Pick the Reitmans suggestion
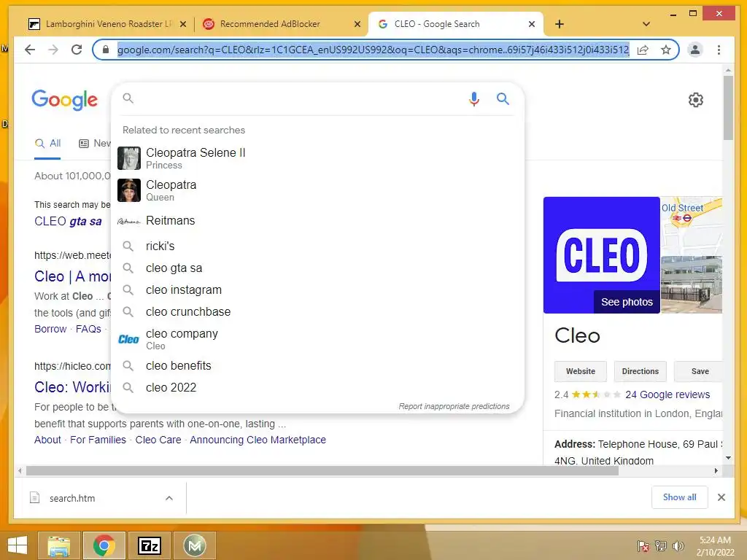 click(x=318, y=220)
